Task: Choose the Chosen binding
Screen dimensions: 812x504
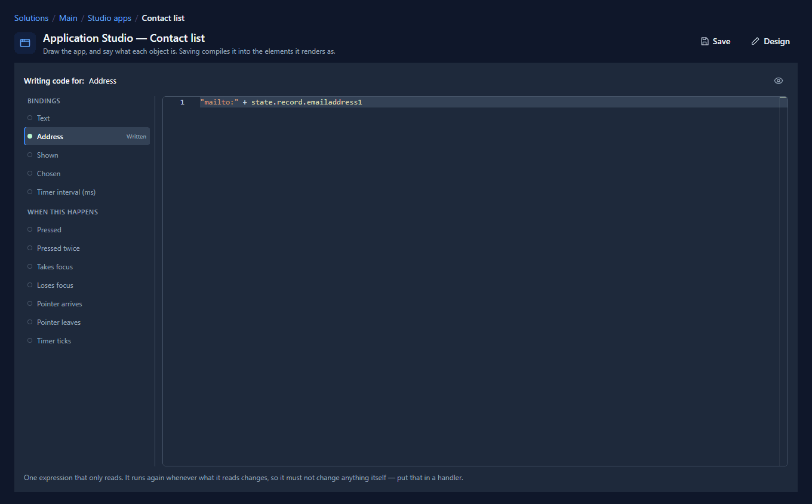Action: coord(87,174)
